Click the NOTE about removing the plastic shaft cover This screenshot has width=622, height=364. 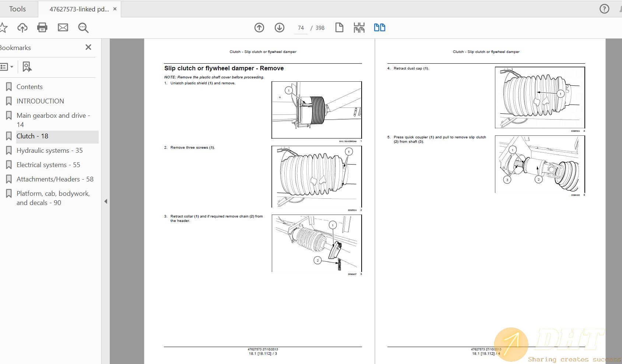point(214,77)
